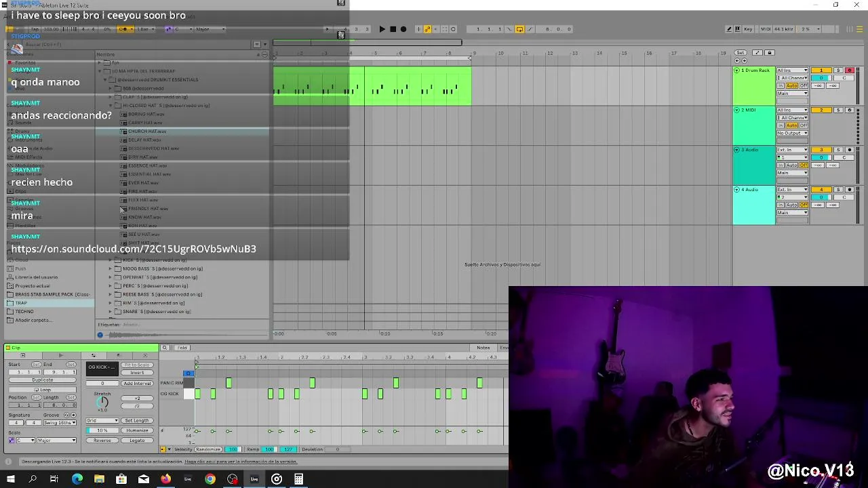
Task: Toggle the computer MIDI keyboard icon
Action: coord(738,29)
